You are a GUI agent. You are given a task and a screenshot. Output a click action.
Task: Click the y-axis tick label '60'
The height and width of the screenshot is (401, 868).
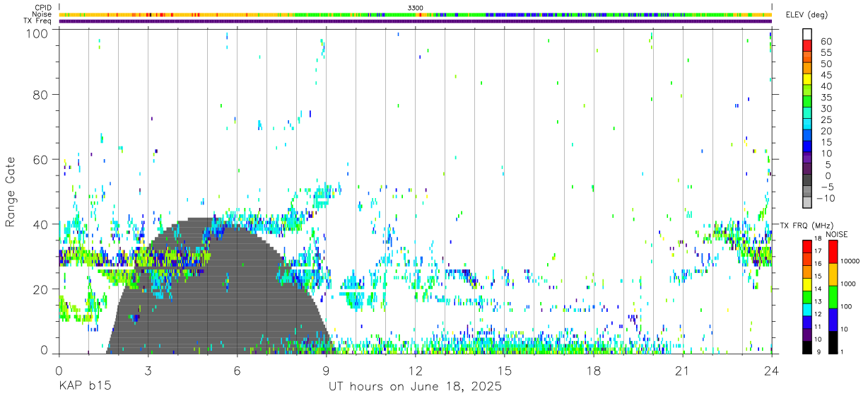tap(41, 160)
